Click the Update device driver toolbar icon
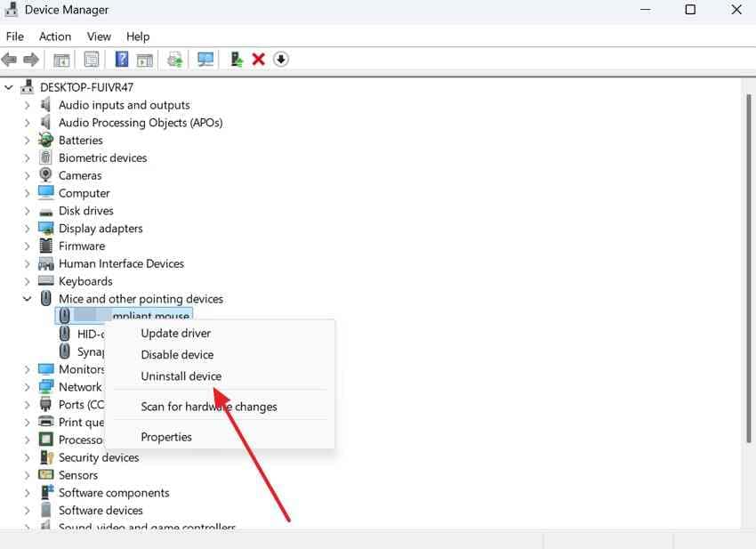This screenshot has height=549, width=756. 174,60
